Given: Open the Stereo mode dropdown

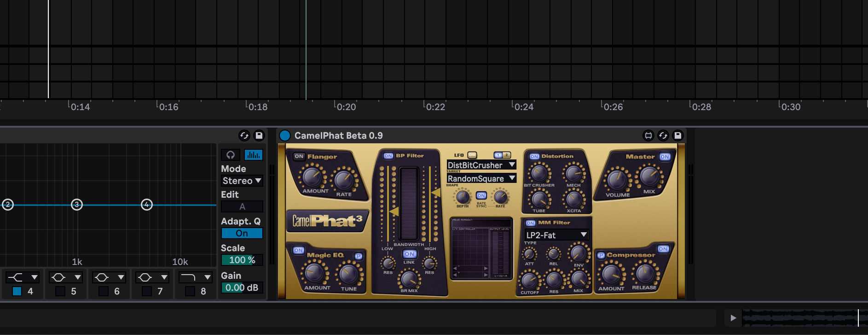Looking at the screenshot, I should coord(242,181).
